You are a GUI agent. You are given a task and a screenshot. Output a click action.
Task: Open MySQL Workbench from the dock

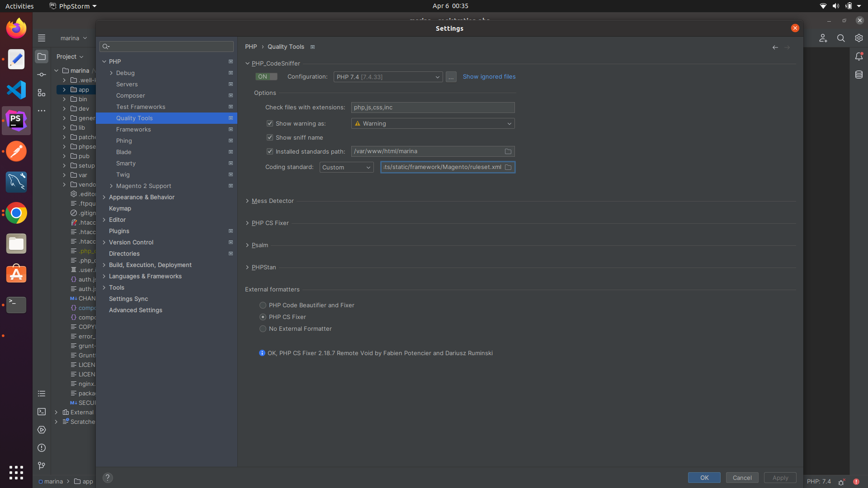point(16,182)
